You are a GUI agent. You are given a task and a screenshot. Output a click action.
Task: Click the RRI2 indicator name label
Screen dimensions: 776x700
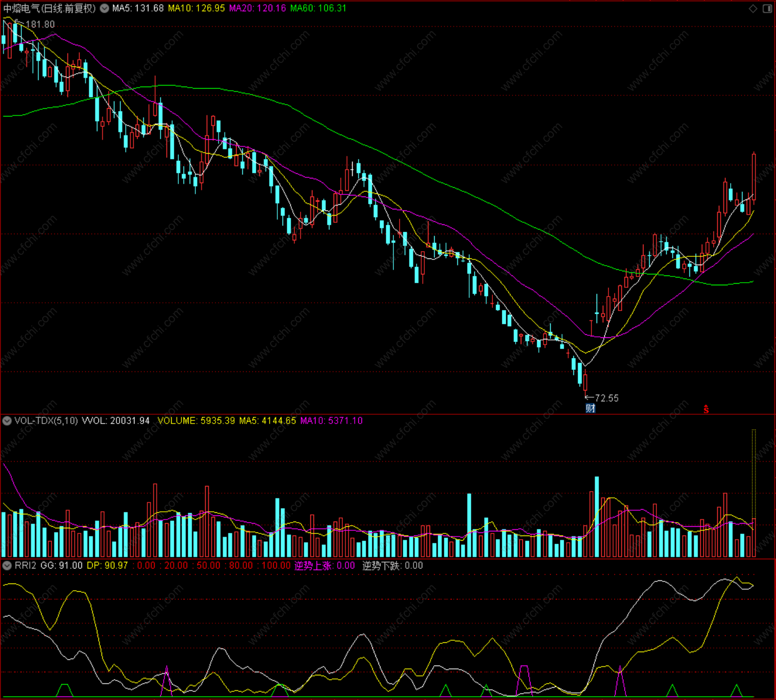(25, 565)
